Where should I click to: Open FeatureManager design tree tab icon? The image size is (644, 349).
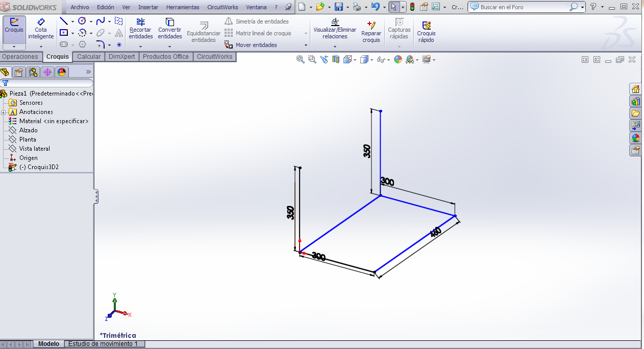coord(5,72)
